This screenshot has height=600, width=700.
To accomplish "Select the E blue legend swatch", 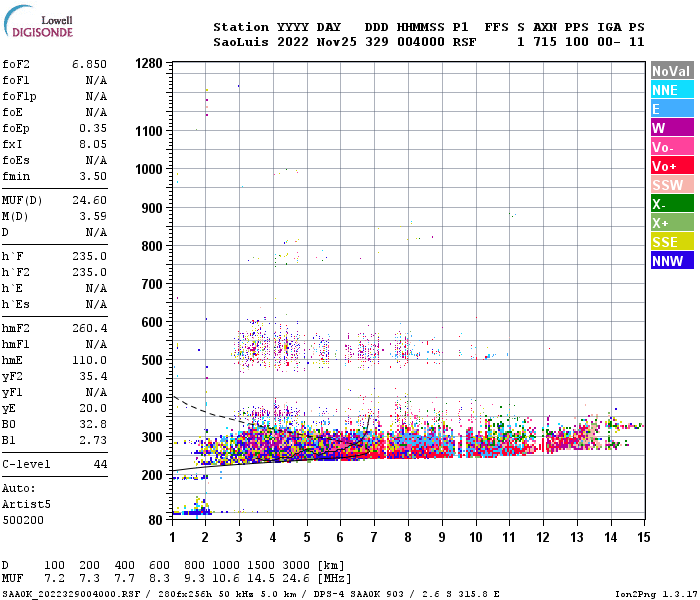I will click(x=672, y=109).
